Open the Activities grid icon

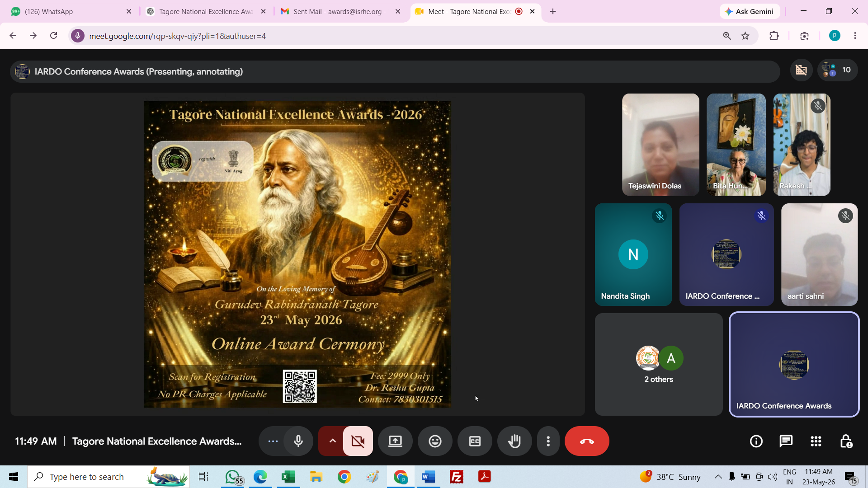pyautogui.click(x=816, y=441)
